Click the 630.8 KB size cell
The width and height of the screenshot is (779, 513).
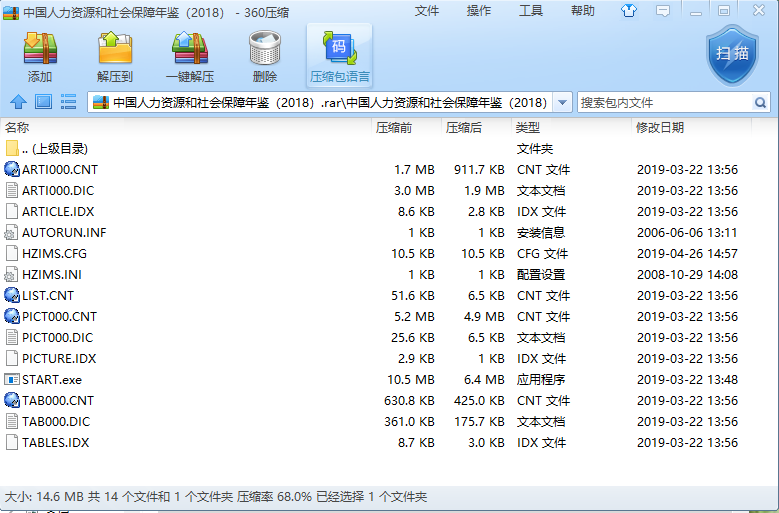coord(409,400)
